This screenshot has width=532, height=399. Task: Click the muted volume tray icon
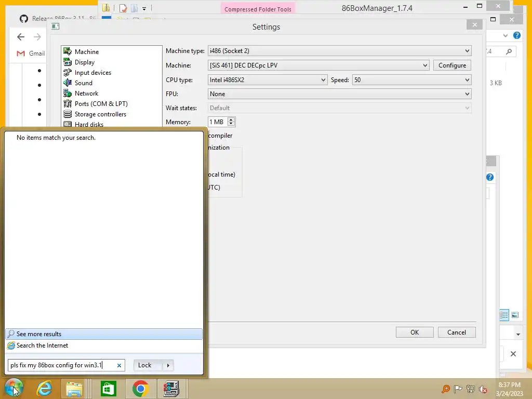483,389
